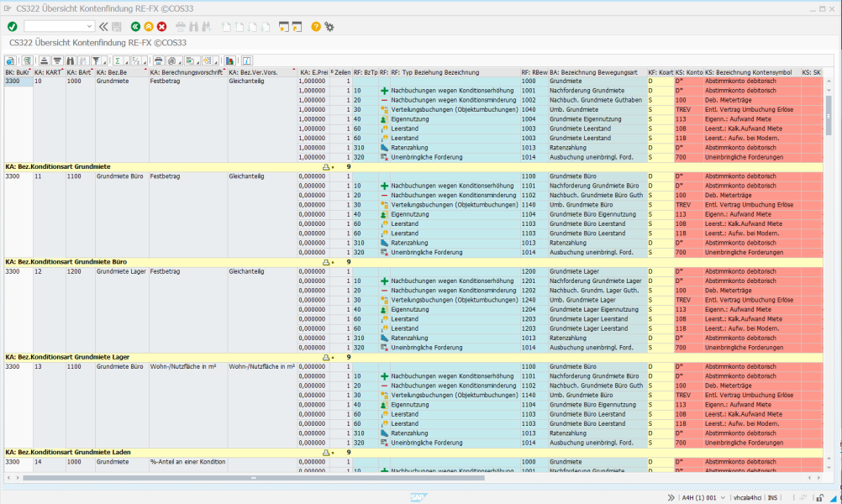Viewport: 842px width, 504px height.
Task: Click the 'vhcala4hci' server name in status bar
Action: pos(747,497)
